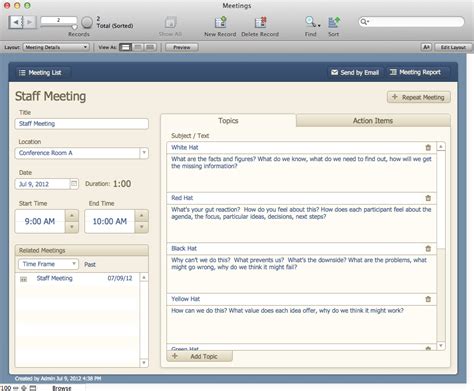
Task: Click the Red Hat subject text
Action: (x=182, y=198)
